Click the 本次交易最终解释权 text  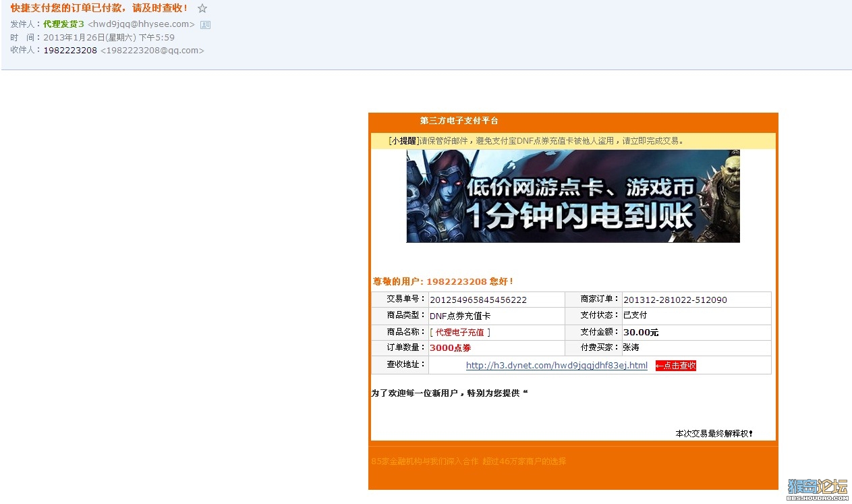714,434
